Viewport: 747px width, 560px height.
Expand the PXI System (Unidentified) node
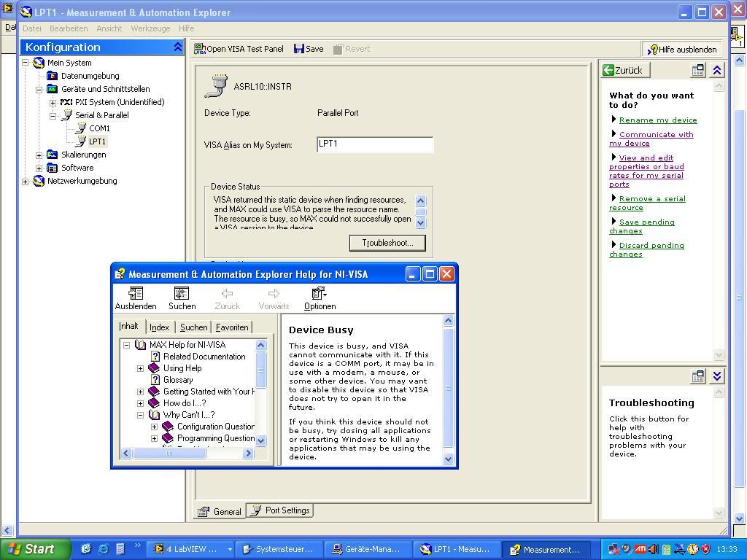[53, 102]
